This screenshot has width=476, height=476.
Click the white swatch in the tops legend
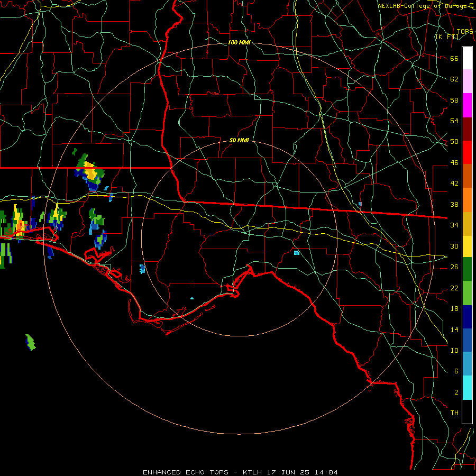click(x=467, y=58)
